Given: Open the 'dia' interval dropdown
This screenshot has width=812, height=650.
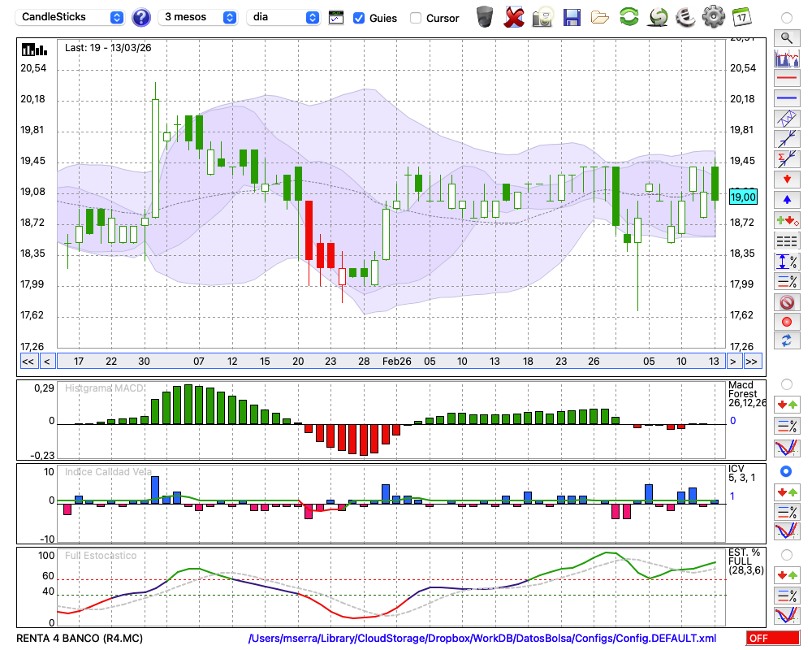Looking at the screenshot, I should (x=283, y=17).
